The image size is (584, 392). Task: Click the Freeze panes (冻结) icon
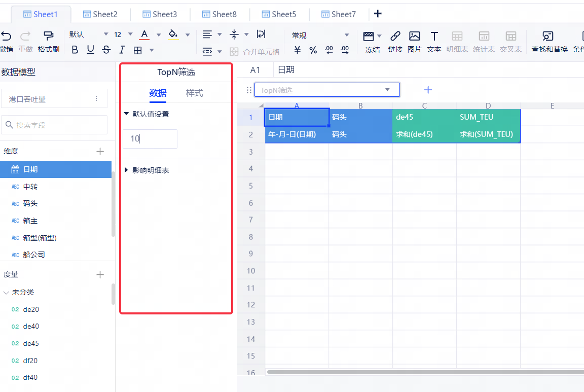coord(369,36)
